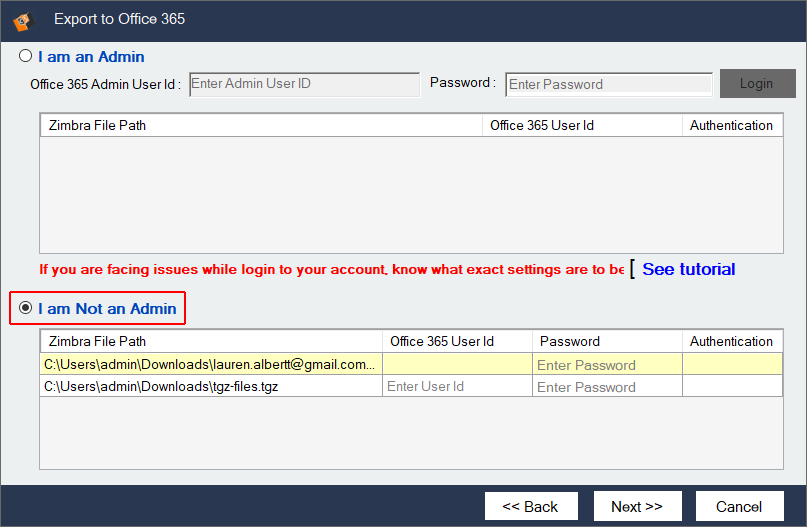Go back with the << Back button
807x527 pixels.
click(530, 506)
